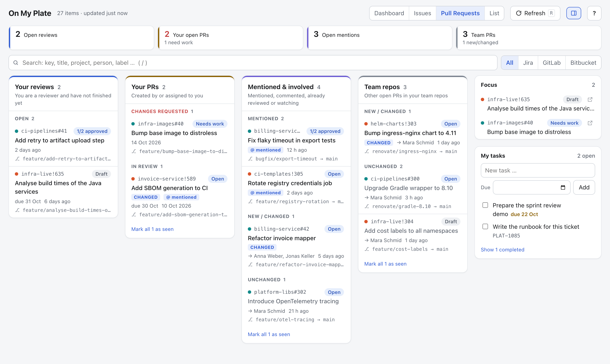Switch to the Issues tab

(x=422, y=13)
